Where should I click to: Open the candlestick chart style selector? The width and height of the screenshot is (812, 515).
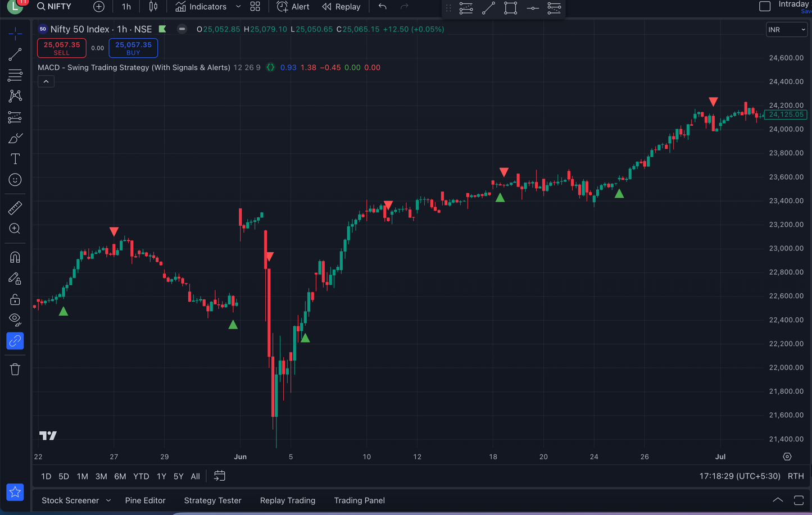(x=153, y=7)
